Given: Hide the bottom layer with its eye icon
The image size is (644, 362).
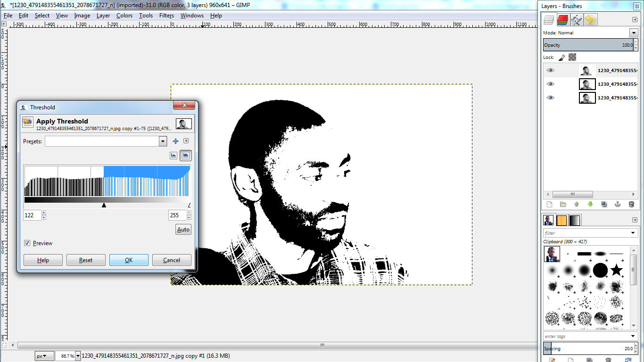Looking at the screenshot, I should pyautogui.click(x=550, y=98).
